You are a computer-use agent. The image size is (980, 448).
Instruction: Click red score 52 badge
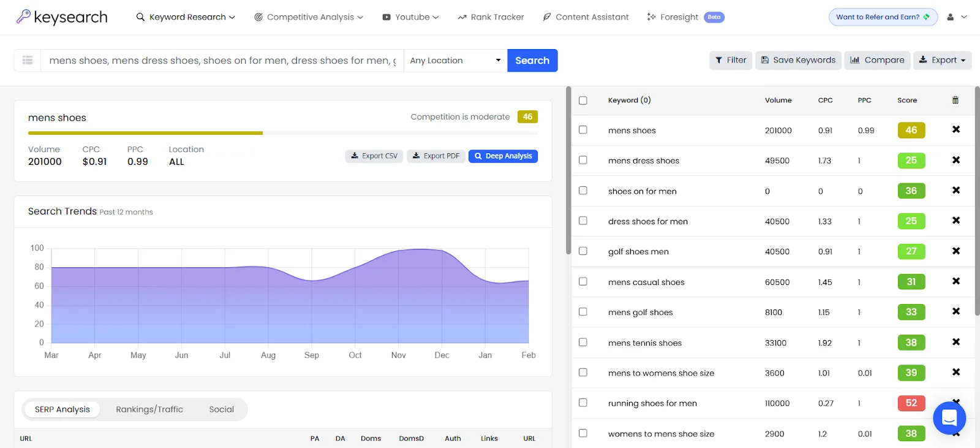(911, 403)
